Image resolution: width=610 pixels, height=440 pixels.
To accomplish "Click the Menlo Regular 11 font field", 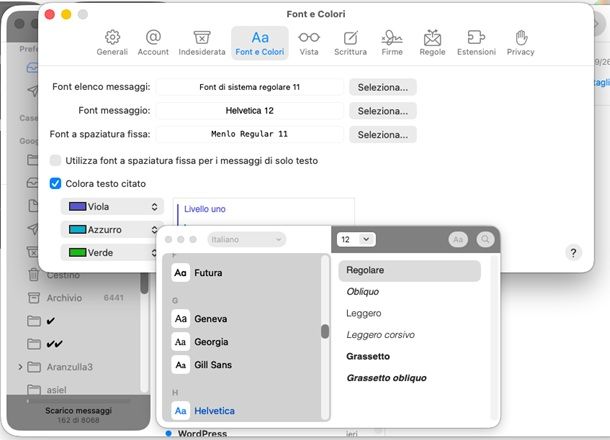I will click(249, 134).
